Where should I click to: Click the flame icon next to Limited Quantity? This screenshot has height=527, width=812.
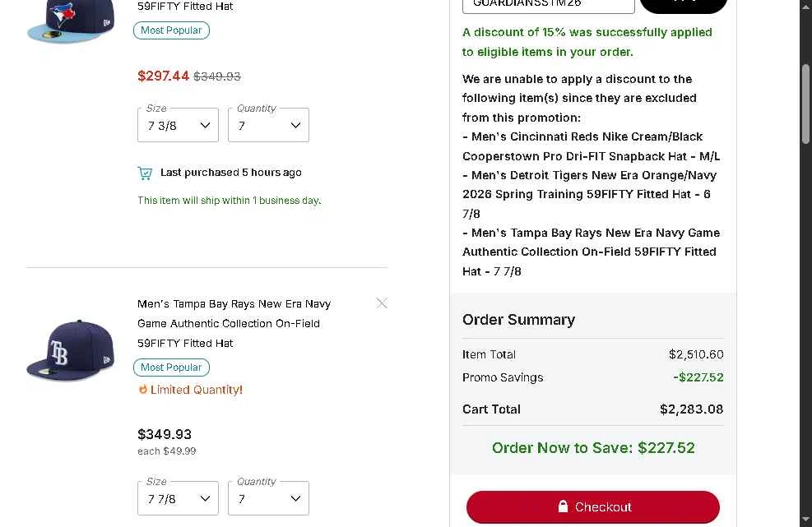pos(143,390)
